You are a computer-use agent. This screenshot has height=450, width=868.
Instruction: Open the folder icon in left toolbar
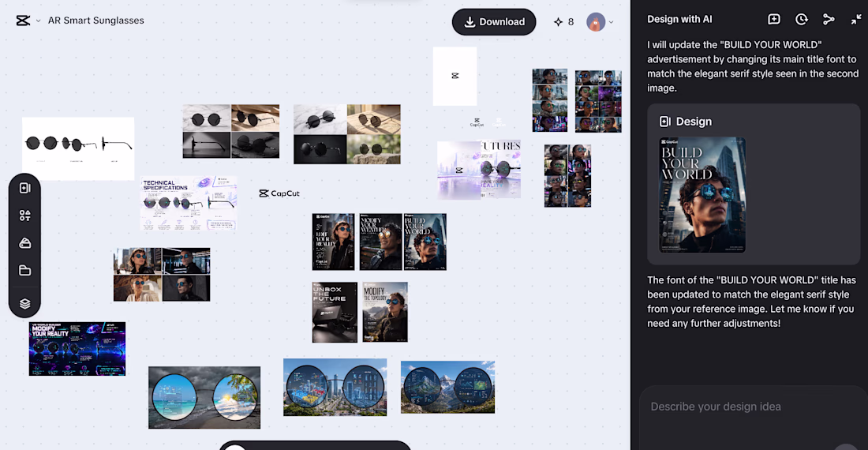[x=25, y=271]
